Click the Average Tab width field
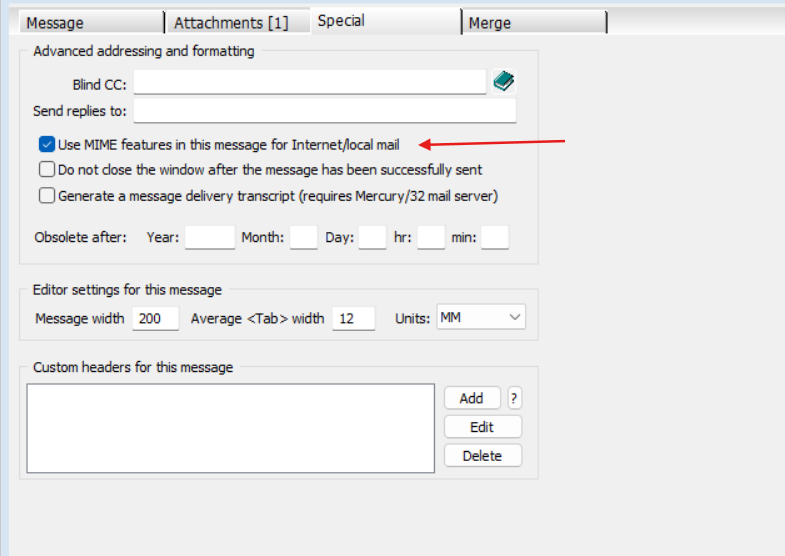Screen dimensions: 785x556 [x=354, y=318]
